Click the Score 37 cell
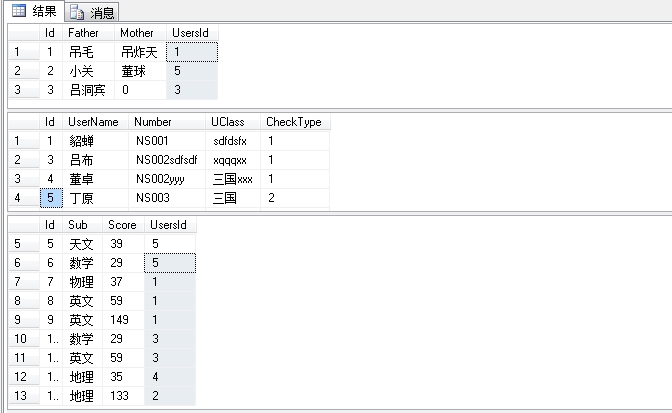The height and width of the screenshot is (413, 672). click(x=123, y=281)
